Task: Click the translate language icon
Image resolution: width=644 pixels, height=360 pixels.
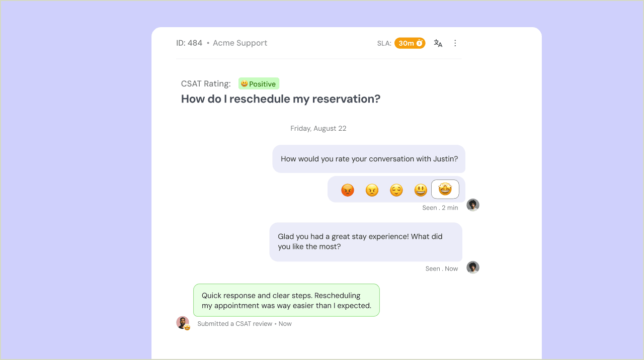Action: pos(438,43)
